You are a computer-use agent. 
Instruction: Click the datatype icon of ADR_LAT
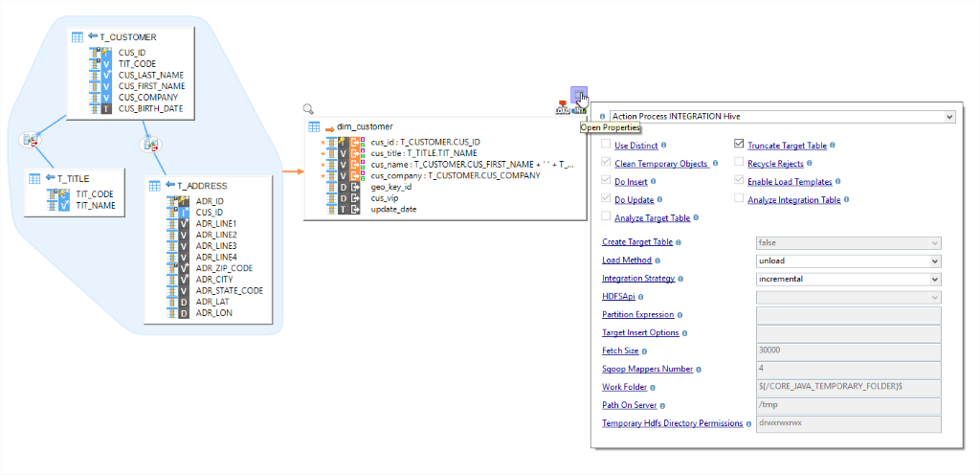pos(183,302)
